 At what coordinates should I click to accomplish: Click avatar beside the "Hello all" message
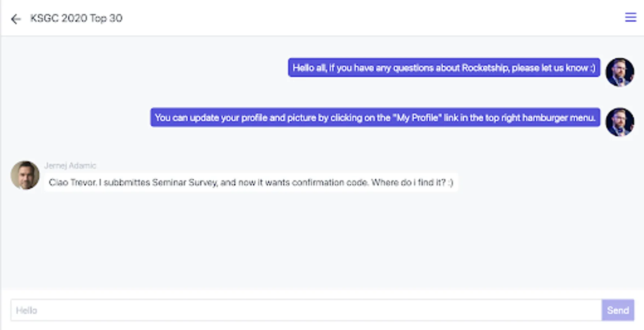[x=619, y=72]
